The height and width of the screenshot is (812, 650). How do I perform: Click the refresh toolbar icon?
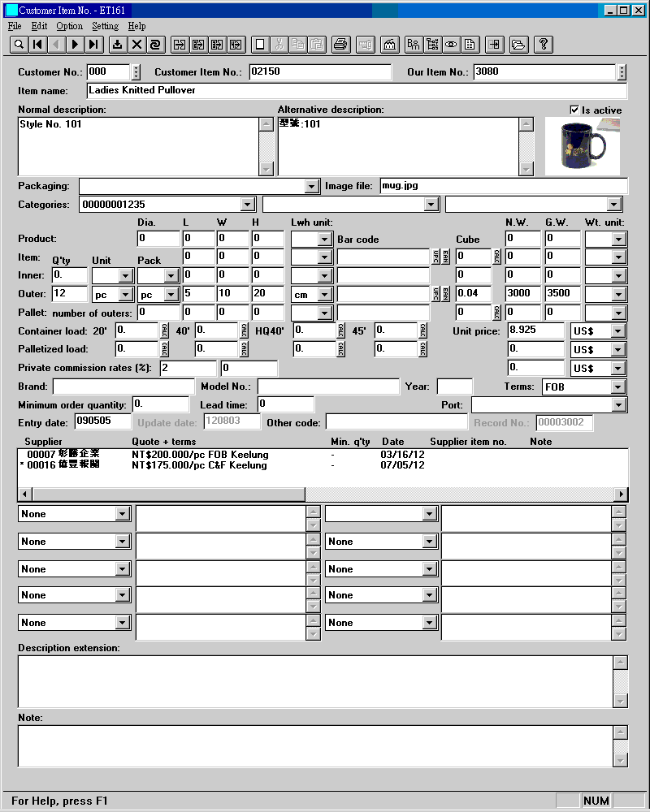point(155,45)
